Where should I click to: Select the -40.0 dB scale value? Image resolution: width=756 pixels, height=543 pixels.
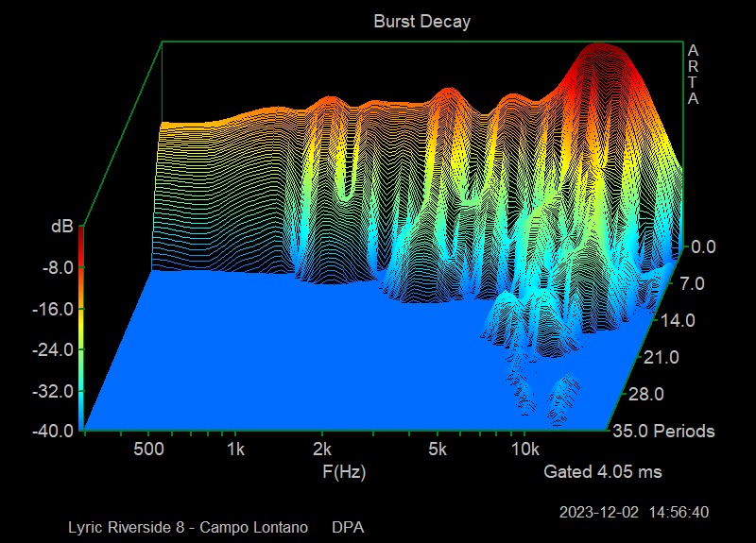[53, 431]
